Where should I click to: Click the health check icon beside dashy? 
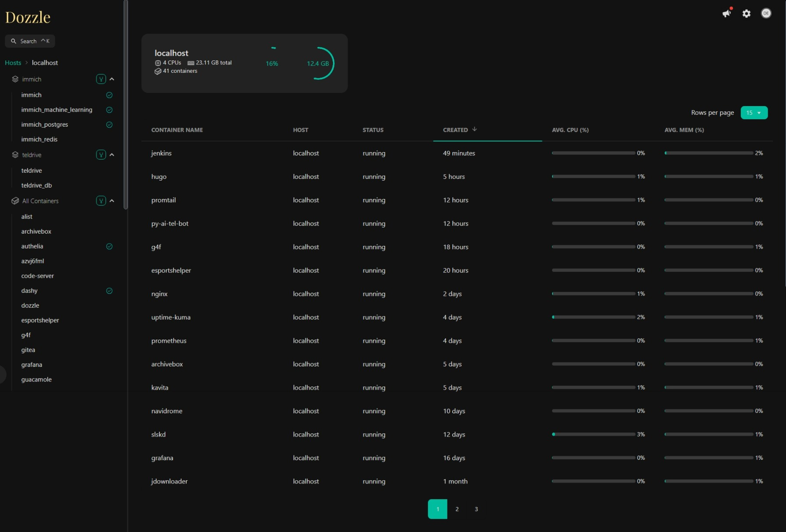tap(110, 291)
